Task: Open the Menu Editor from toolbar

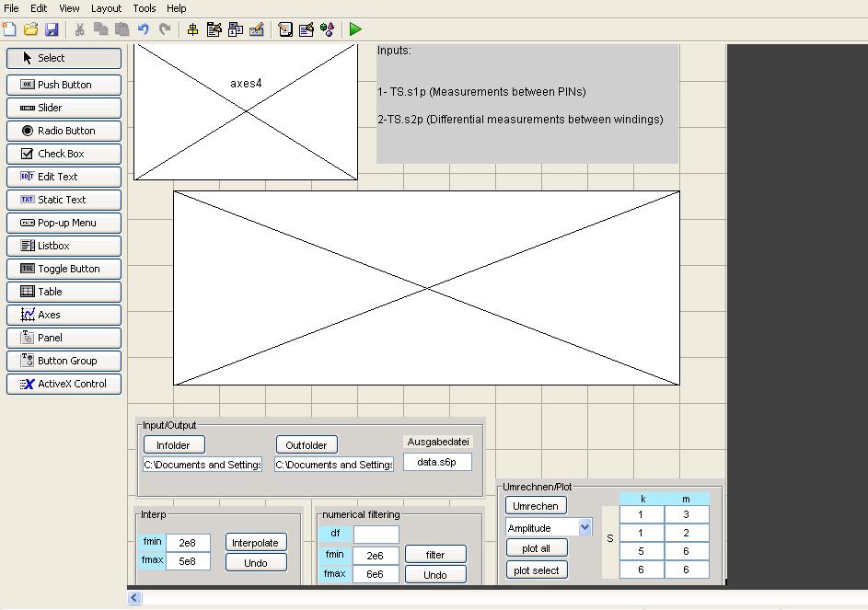Action: tap(214, 29)
